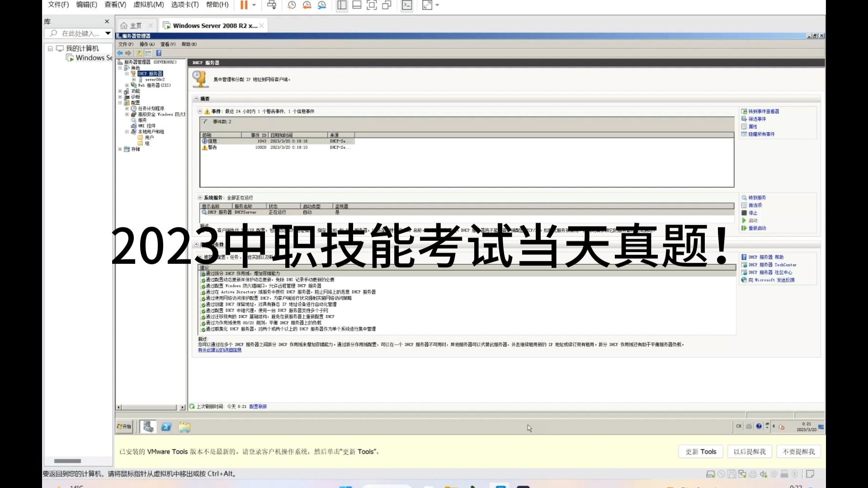Click the 以后提醒我 button

point(750,451)
